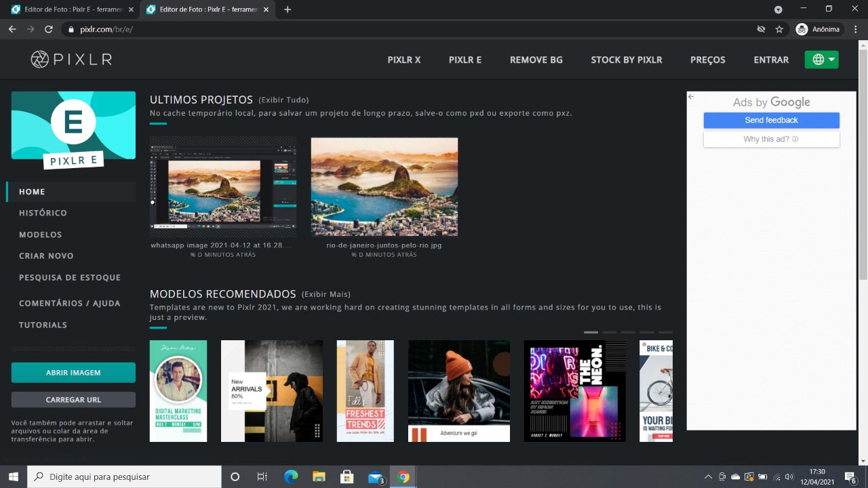Screen dimensions: 868x488
Task: Open TUTORIALS in sidebar
Action: 43,325
